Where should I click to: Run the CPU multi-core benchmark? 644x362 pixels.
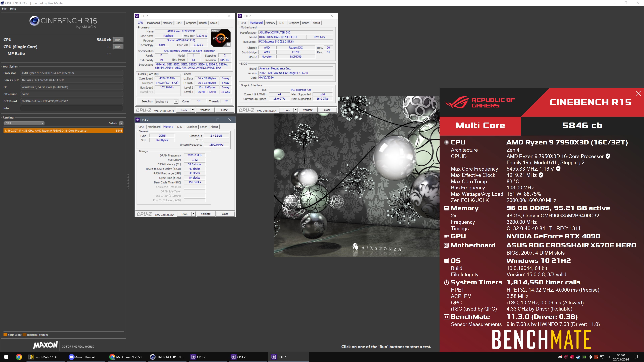tap(118, 40)
